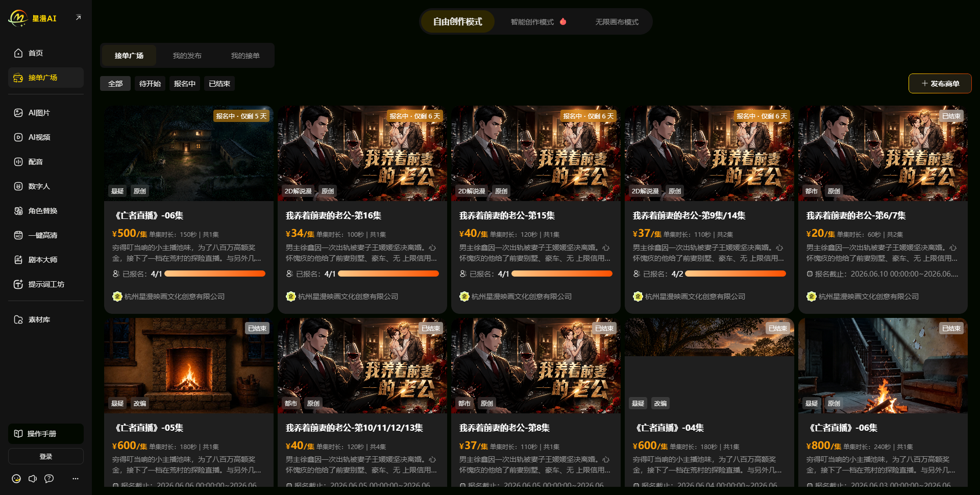980x495 pixels.
Task: Select the 已结束 filter chip
Action: point(219,84)
